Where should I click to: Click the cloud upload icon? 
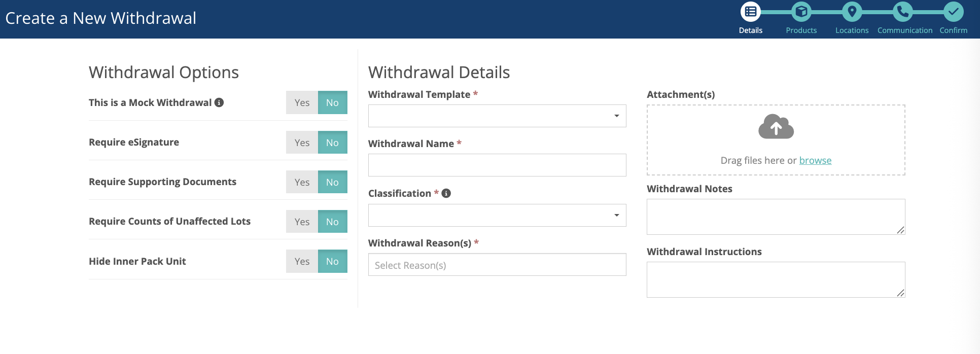[776, 127]
